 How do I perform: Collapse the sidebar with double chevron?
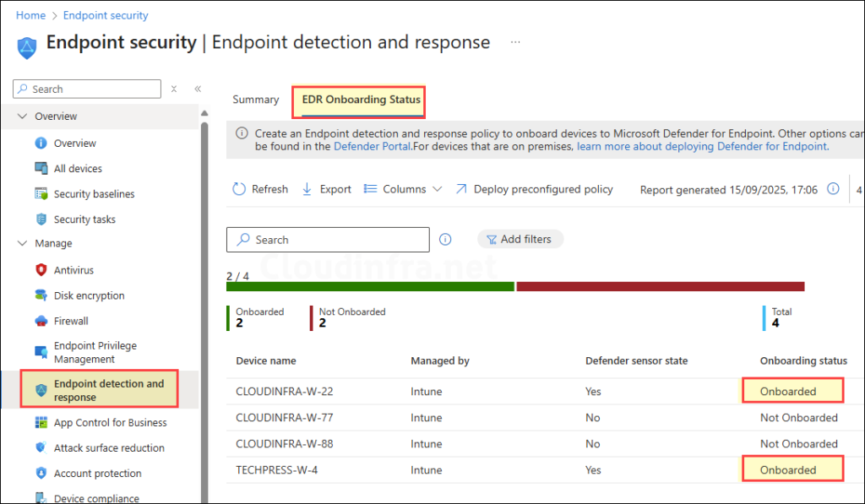point(198,89)
